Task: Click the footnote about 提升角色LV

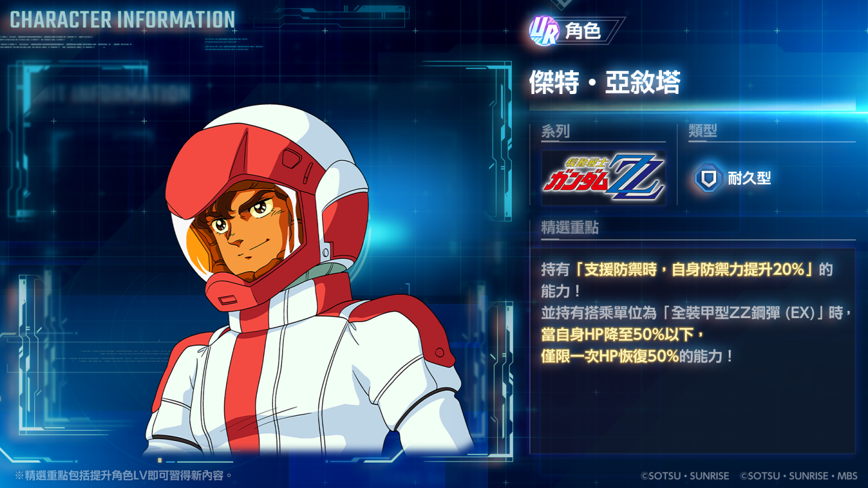Action: [x=124, y=476]
